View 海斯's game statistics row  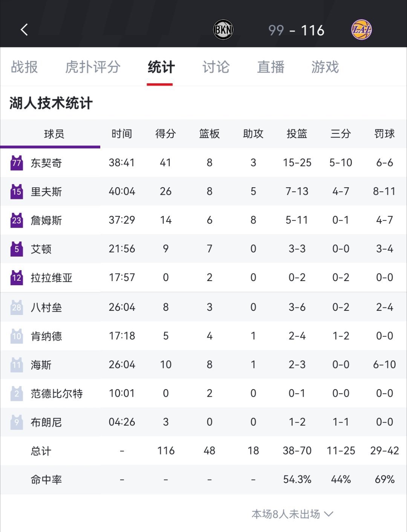pos(151,364)
